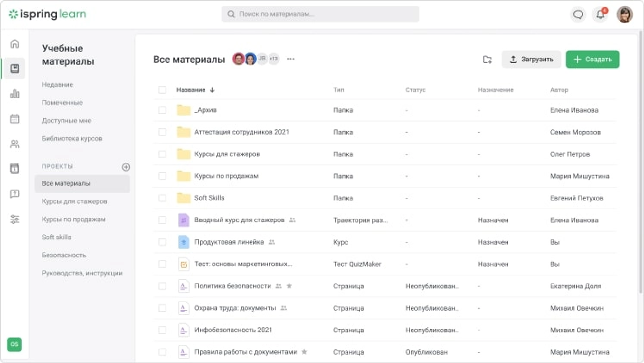Screen dimensions: 644x363
Task: Click the new folder icon near Загрузить
Action: pos(487,59)
